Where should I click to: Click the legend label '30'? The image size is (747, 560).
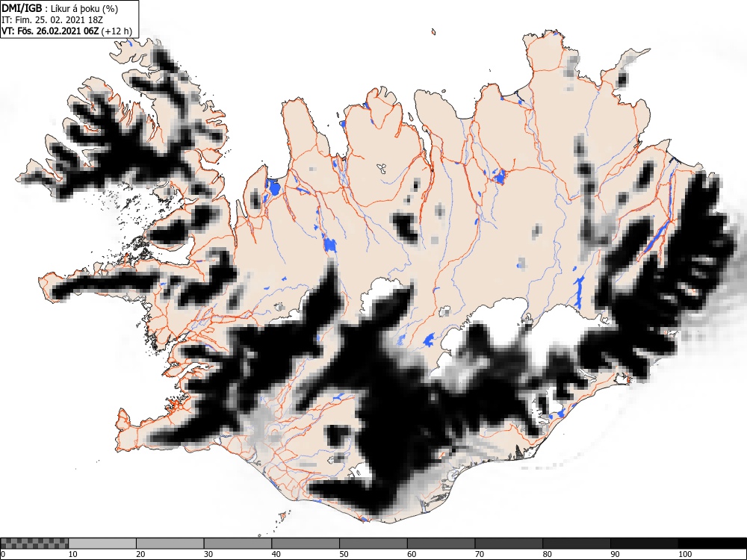208,554
